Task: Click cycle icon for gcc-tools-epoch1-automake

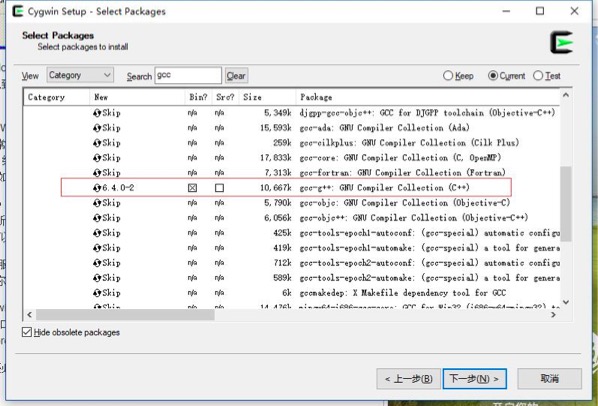Action: (97, 248)
